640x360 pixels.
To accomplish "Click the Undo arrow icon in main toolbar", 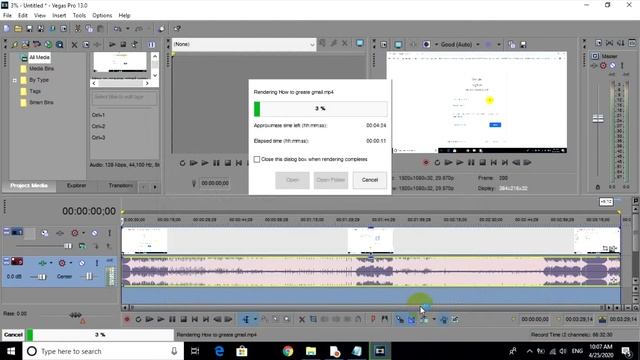I will pyautogui.click(x=118, y=29).
